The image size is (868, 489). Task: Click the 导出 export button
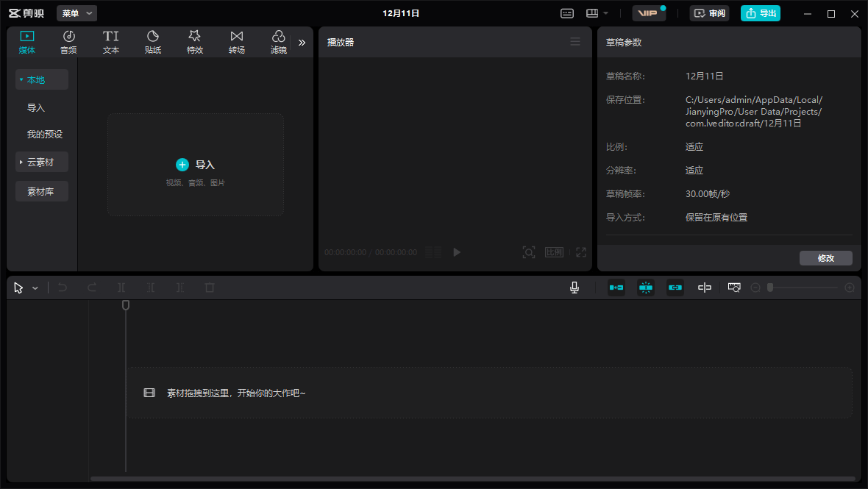[x=761, y=13]
